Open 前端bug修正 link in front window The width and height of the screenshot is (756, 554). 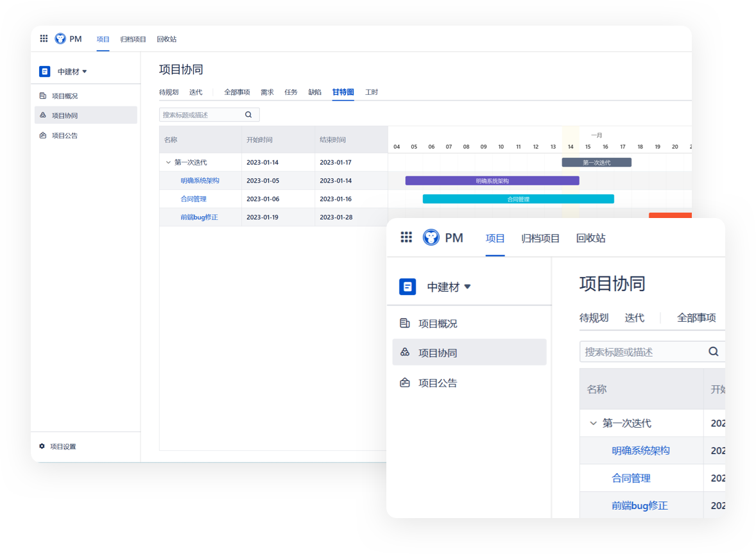[639, 505]
